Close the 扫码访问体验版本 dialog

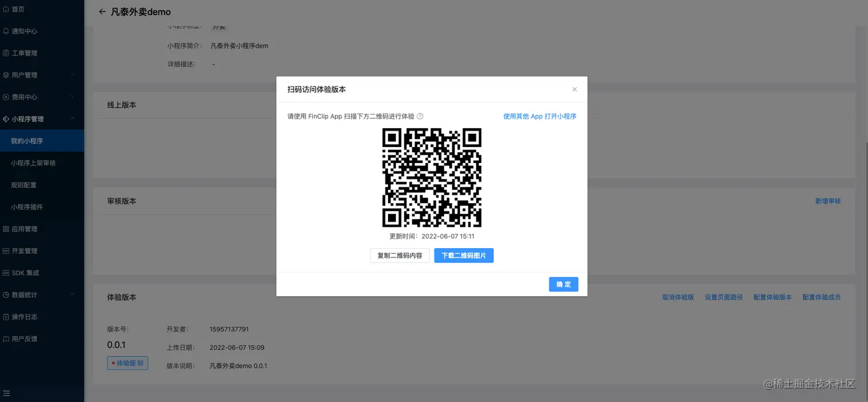point(575,90)
